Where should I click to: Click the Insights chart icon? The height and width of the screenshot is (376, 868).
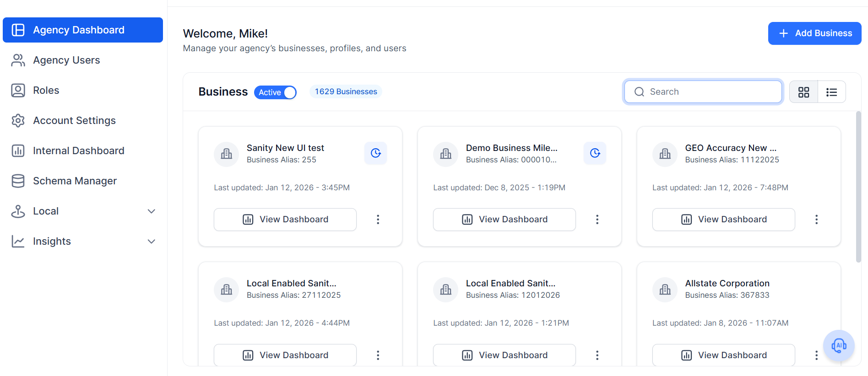tap(18, 241)
